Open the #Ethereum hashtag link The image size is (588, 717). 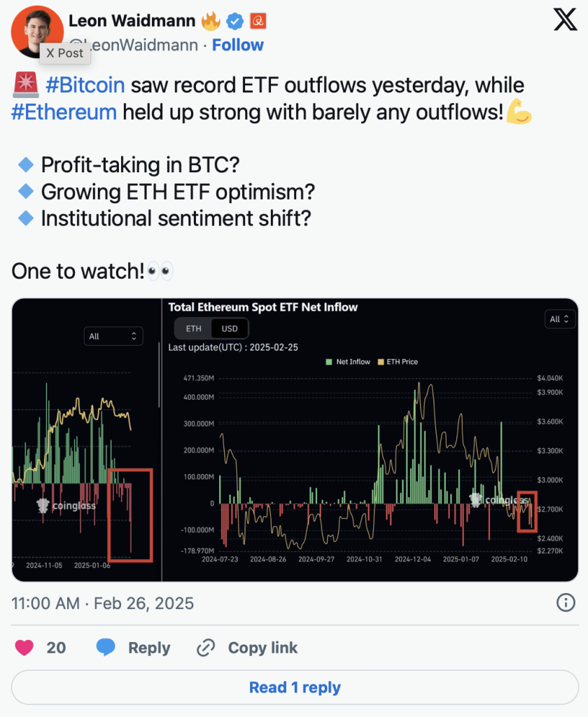(x=64, y=112)
